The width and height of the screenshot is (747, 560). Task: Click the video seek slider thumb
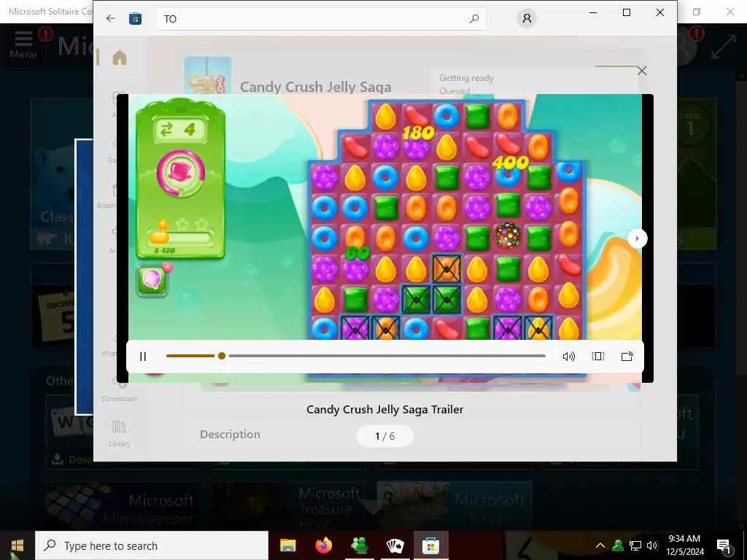[x=222, y=356]
